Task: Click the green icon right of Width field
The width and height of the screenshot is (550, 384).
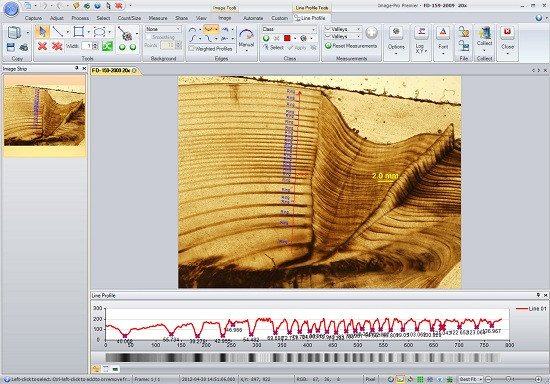Action: point(107,46)
